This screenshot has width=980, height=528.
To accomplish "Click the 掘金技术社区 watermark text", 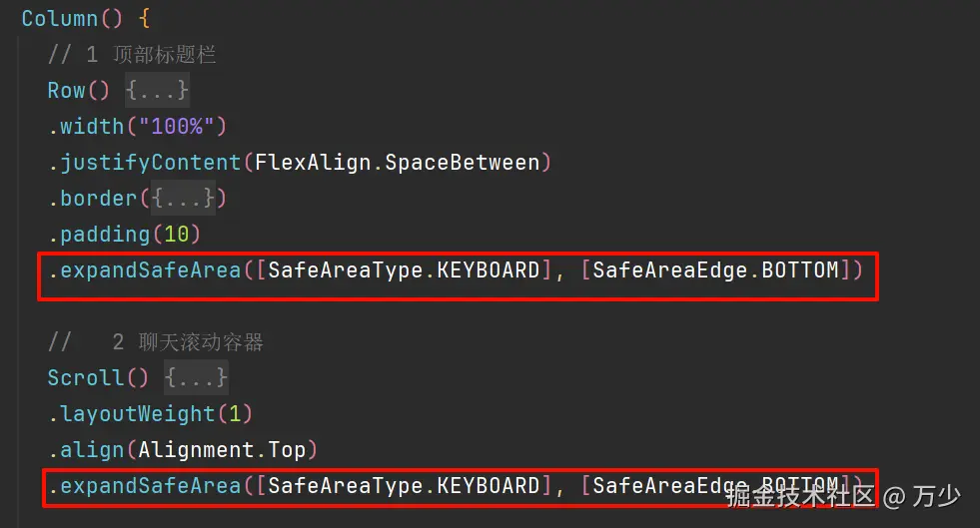I will pyautogui.click(x=799, y=495).
